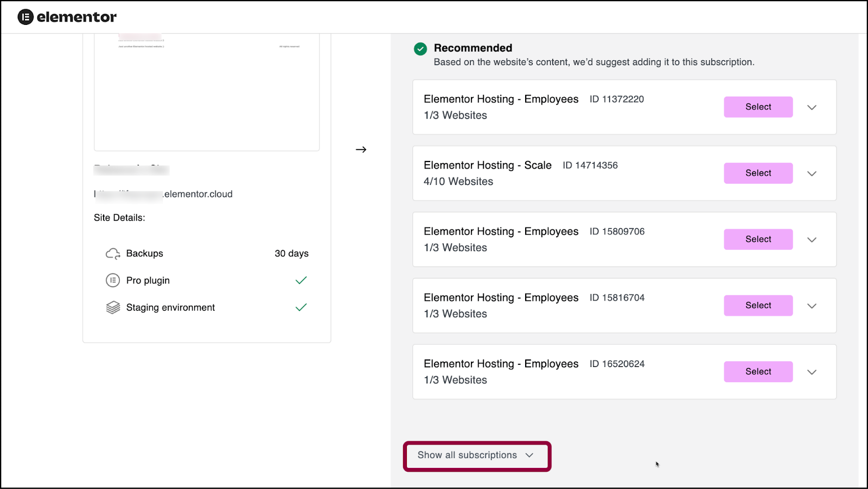Click the arrow icon between panels
Viewport: 868px width, 489px height.
361,150
